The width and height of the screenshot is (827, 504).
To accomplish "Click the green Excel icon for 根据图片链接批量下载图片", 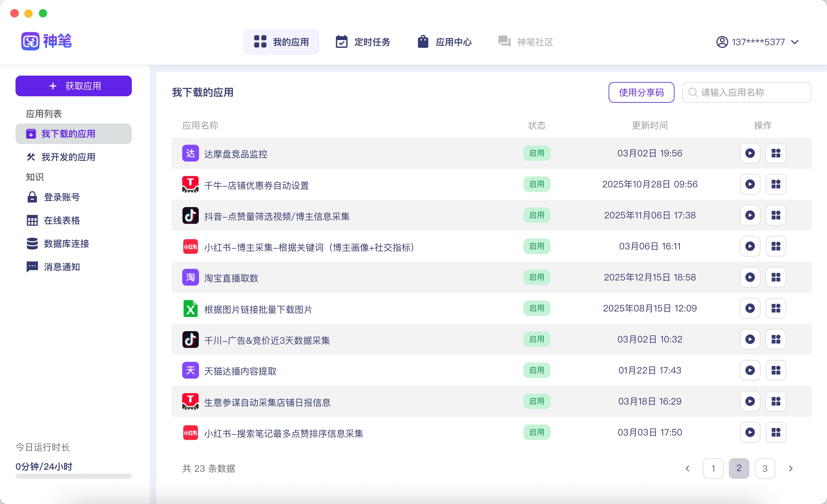I will (190, 309).
